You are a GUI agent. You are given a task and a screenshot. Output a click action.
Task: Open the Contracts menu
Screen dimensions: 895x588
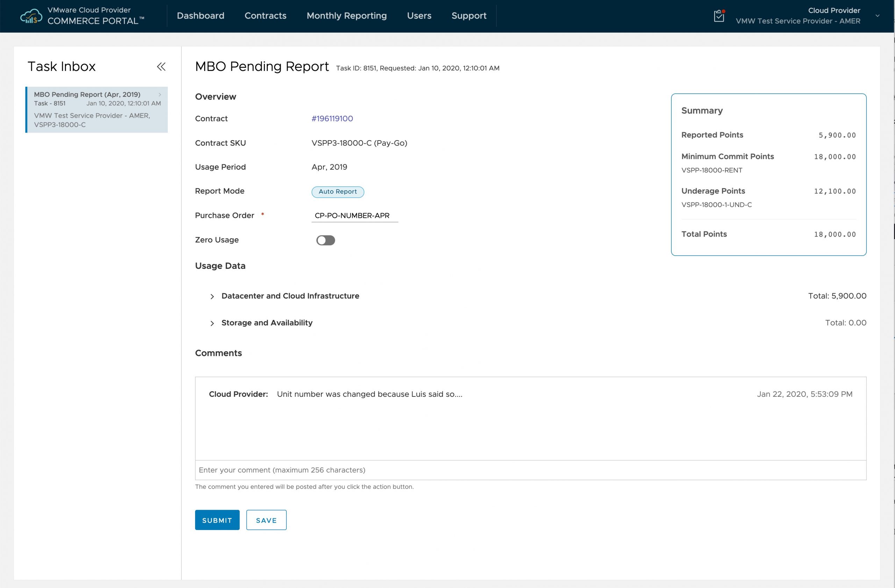pyautogui.click(x=265, y=16)
